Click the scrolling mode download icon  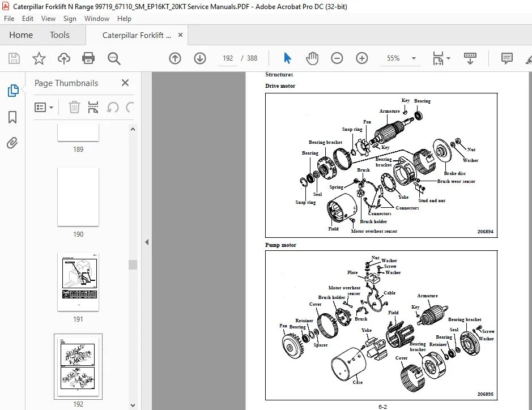pyautogui.click(x=470, y=58)
